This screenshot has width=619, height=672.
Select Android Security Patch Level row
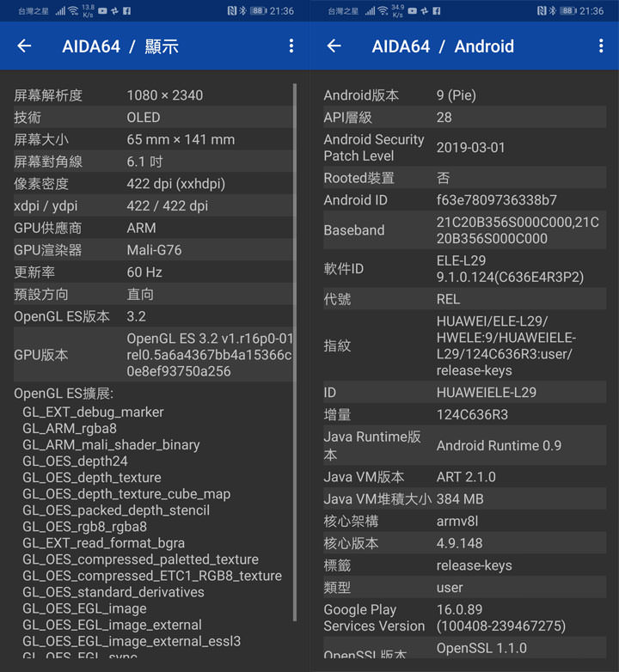[x=464, y=148]
